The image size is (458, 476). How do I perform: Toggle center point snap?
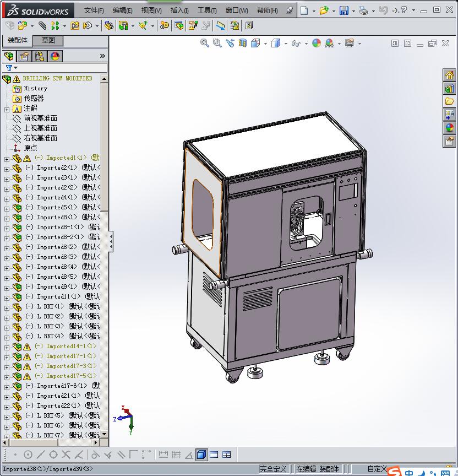(x=28, y=455)
